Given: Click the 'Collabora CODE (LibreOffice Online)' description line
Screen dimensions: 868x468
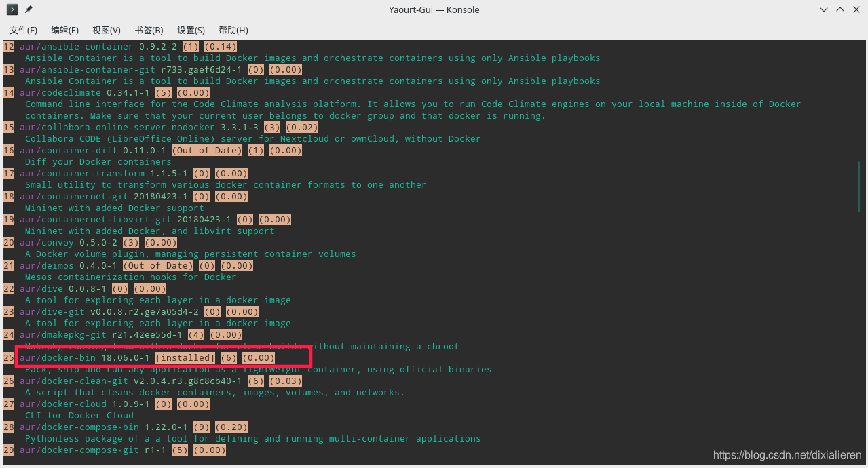Looking at the screenshot, I should click(x=253, y=139).
